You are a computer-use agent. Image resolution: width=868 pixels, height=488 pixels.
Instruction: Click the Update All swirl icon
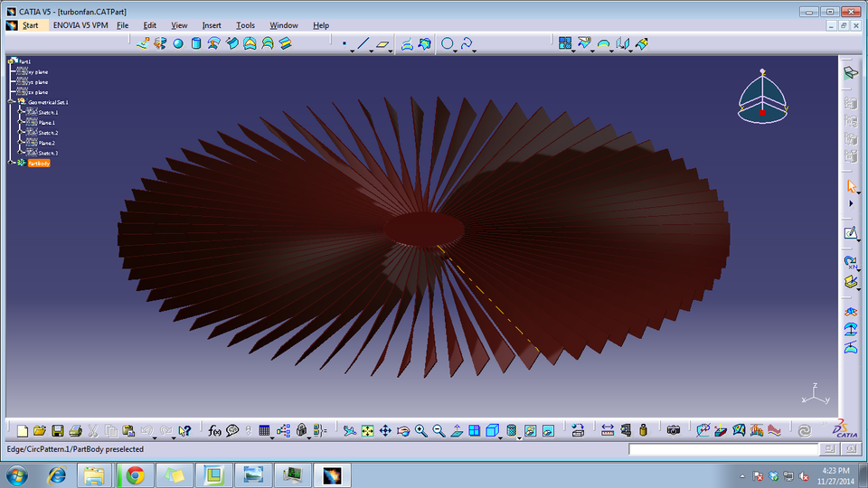click(x=805, y=430)
